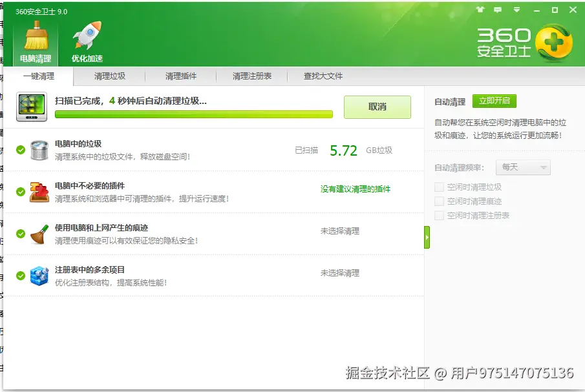This screenshot has width=585, height=392.
Task: Toggle green check for 注册表中的多余项目
Action: click(21, 276)
